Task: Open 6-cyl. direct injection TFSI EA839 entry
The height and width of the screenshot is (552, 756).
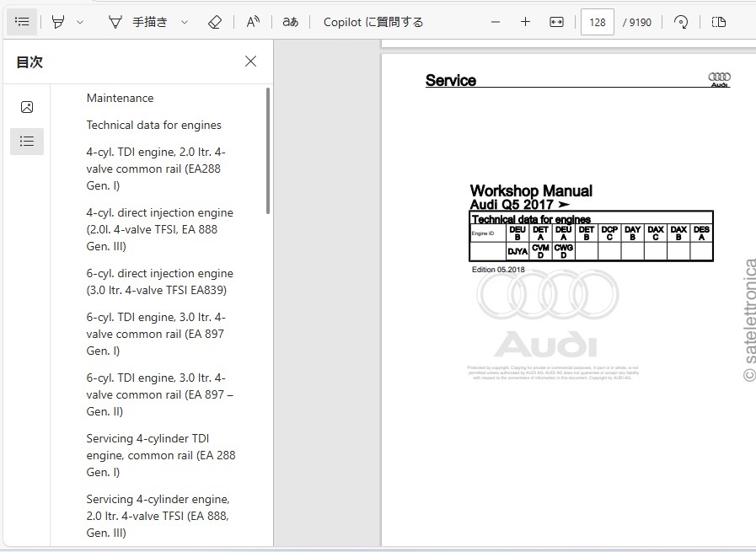Action: point(159,281)
